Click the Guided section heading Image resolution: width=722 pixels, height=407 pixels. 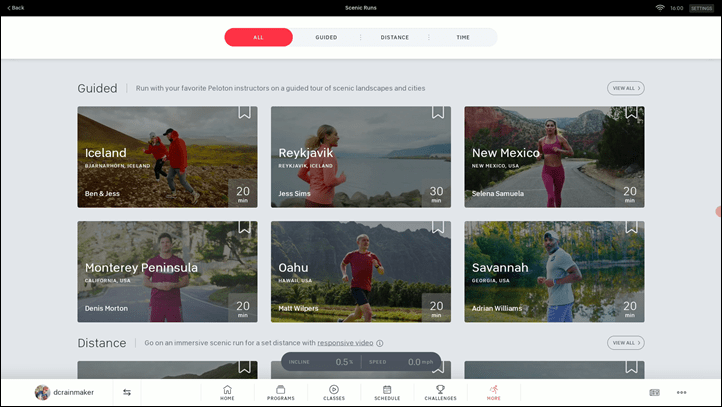click(97, 88)
